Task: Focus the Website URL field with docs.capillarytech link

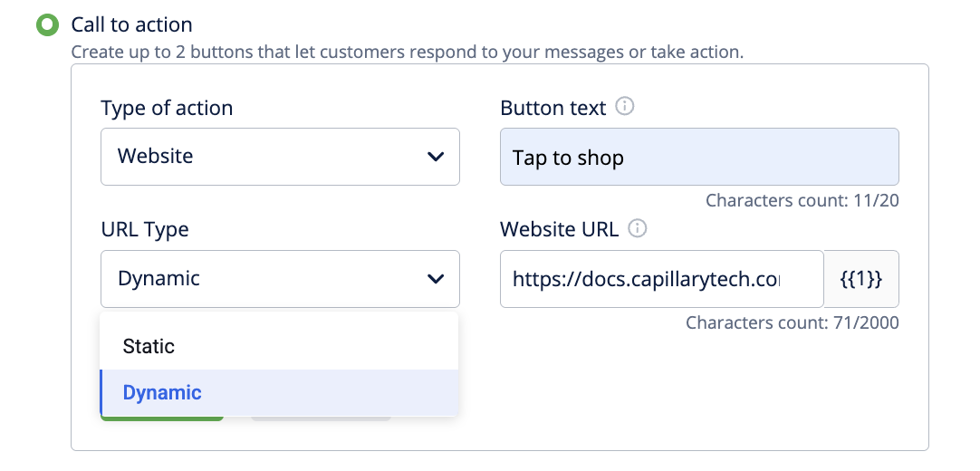Action: tap(661, 279)
